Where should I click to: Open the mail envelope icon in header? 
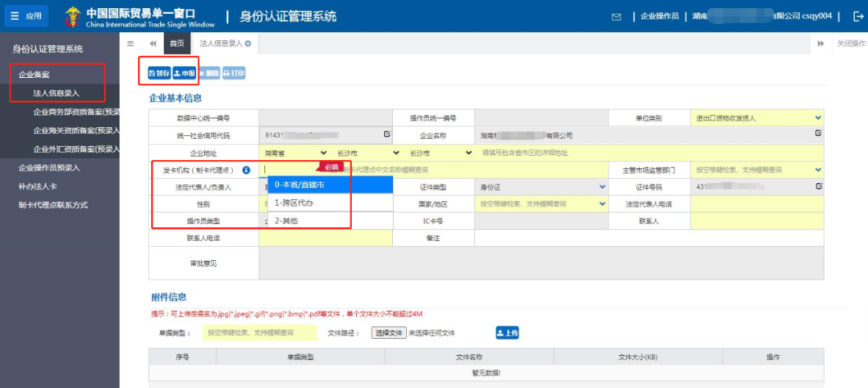(616, 17)
